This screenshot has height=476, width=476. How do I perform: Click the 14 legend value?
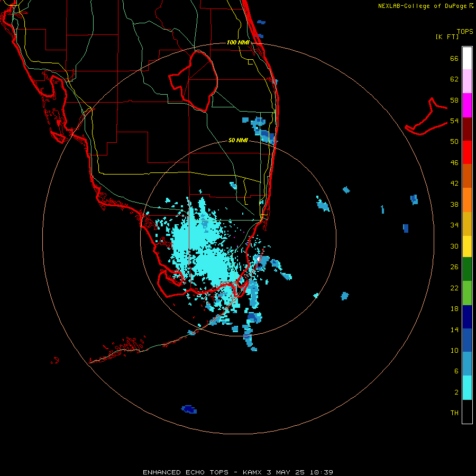click(454, 329)
